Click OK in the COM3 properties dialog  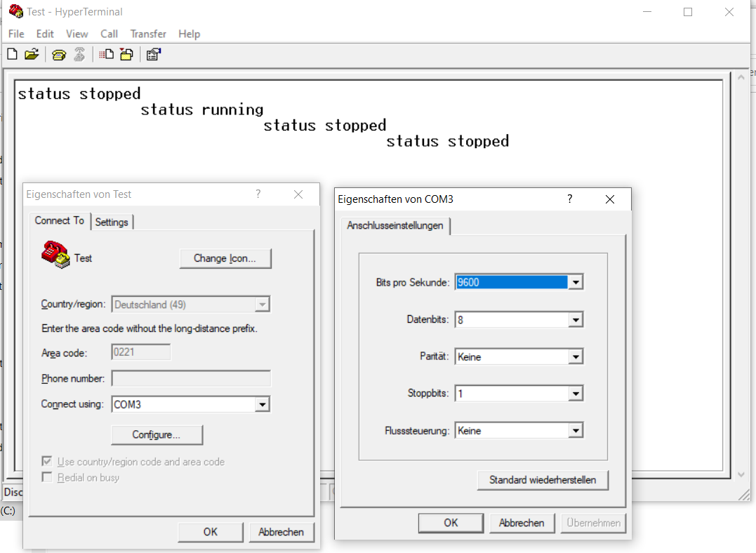tap(451, 523)
